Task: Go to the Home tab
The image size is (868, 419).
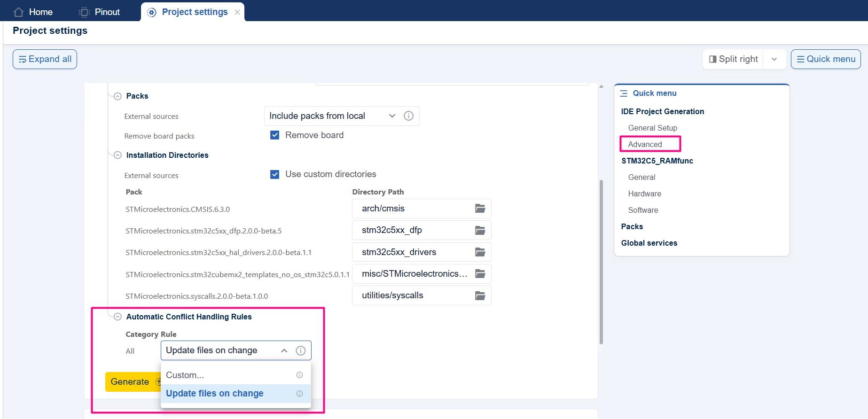Action: [x=33, y=12]
